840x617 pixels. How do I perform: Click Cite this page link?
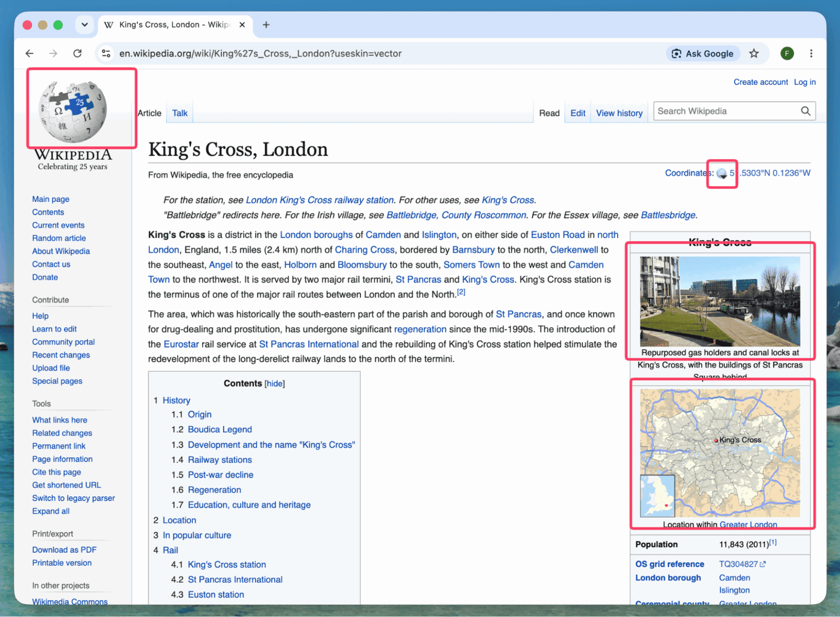pyautogui.click(x=56, y=472)
